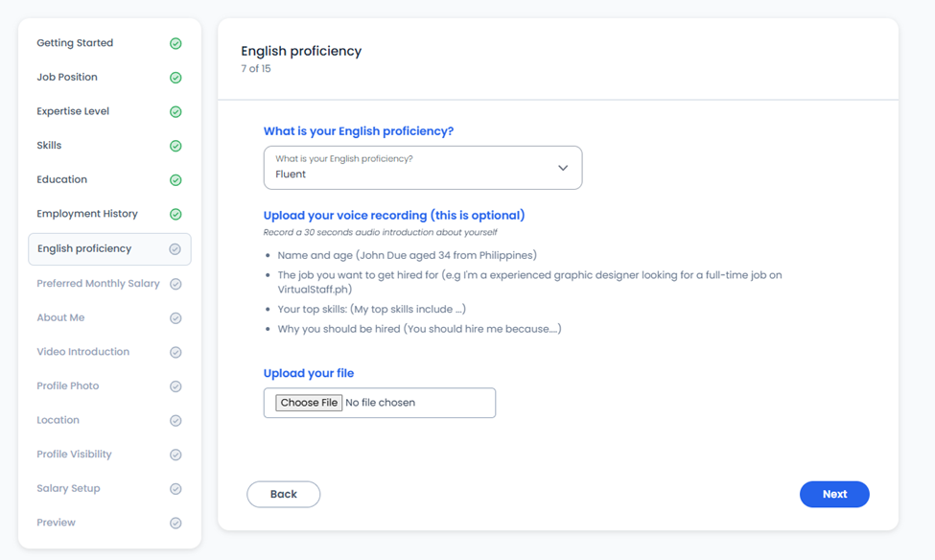
Task: Go back with the Back button
Action: [x=283, y=495]
